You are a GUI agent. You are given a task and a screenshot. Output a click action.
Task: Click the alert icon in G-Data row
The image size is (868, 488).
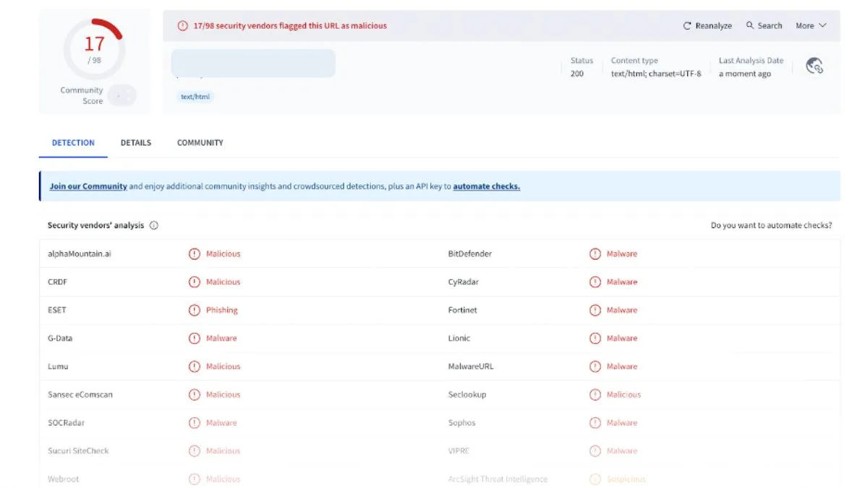click(194, 338)
